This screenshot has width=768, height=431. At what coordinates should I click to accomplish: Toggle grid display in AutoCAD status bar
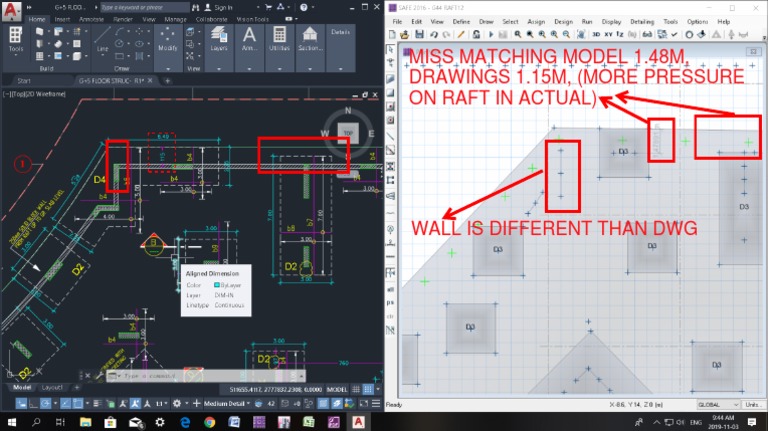(x=356, y=389)
